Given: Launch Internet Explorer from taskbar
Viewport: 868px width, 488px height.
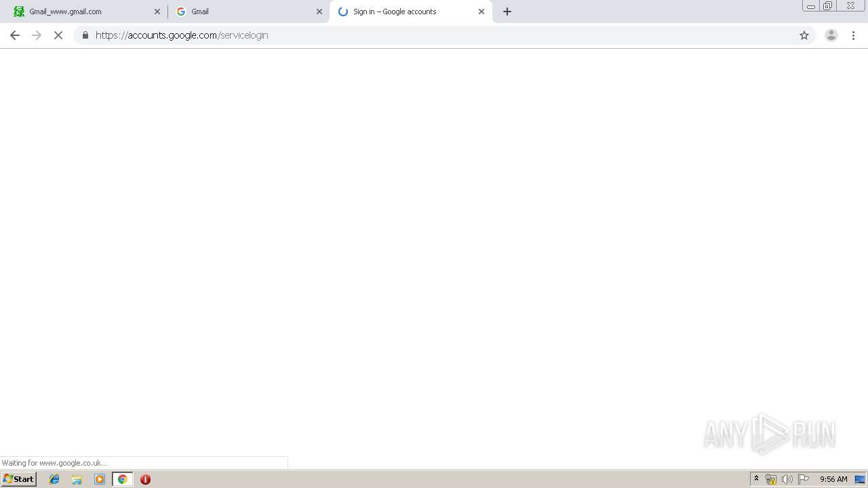Looking at the screenshot, I should [54, 479].
